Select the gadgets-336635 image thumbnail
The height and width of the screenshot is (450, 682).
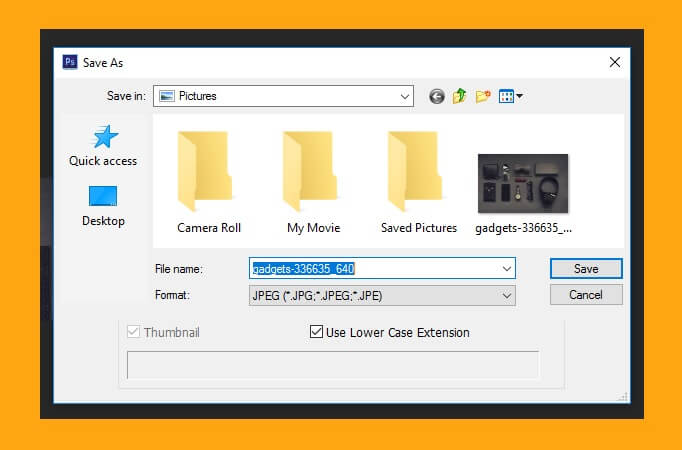[x=523, y=183]
